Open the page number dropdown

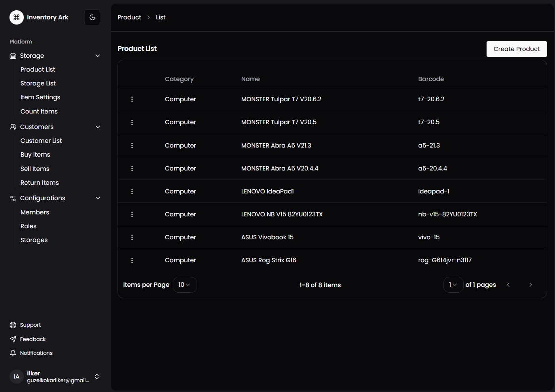click(x=453, y=285)
